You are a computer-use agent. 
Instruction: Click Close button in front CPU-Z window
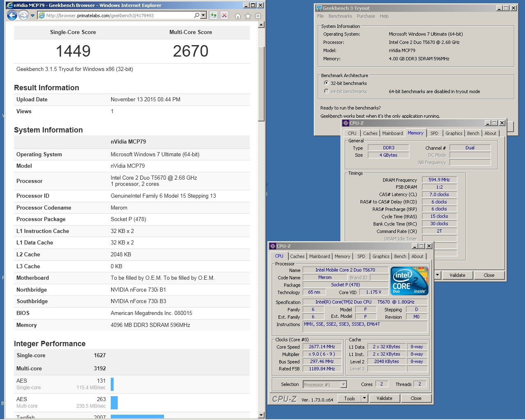416,398
